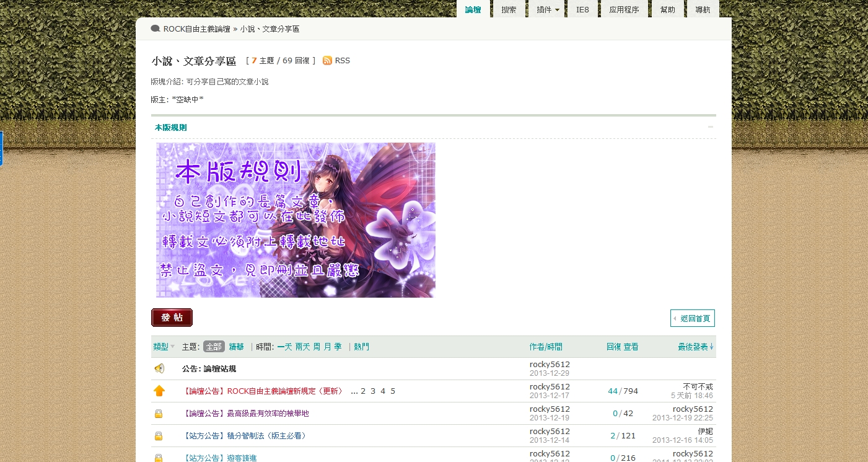This screenshot has width=868, height=462.
Task: Open the 導航 tab
Action: point(703,10)
